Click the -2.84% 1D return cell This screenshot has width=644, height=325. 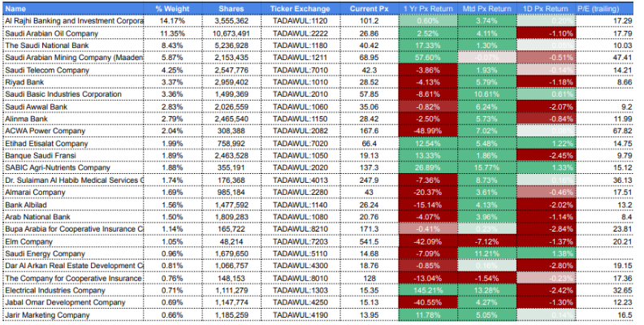click(546, 229)
